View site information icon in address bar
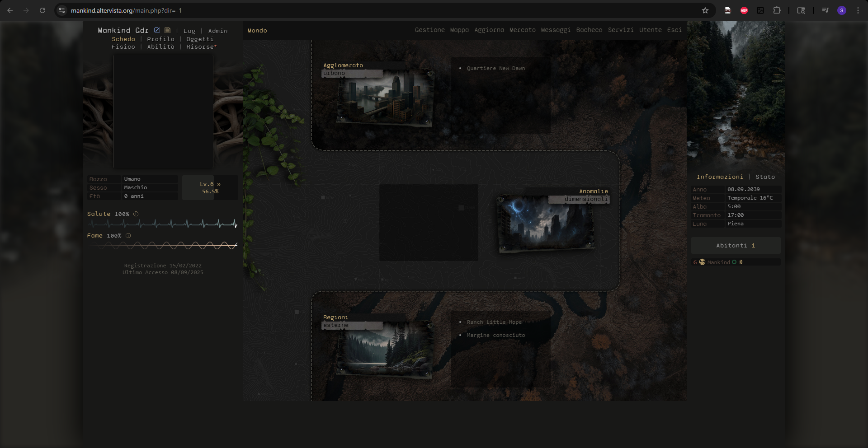Screen dimensions: 868x448 coord(62,10)
